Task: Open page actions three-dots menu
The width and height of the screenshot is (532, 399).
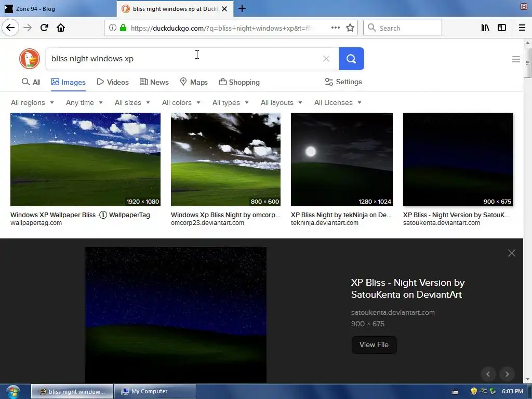Action: pos(335,28)
